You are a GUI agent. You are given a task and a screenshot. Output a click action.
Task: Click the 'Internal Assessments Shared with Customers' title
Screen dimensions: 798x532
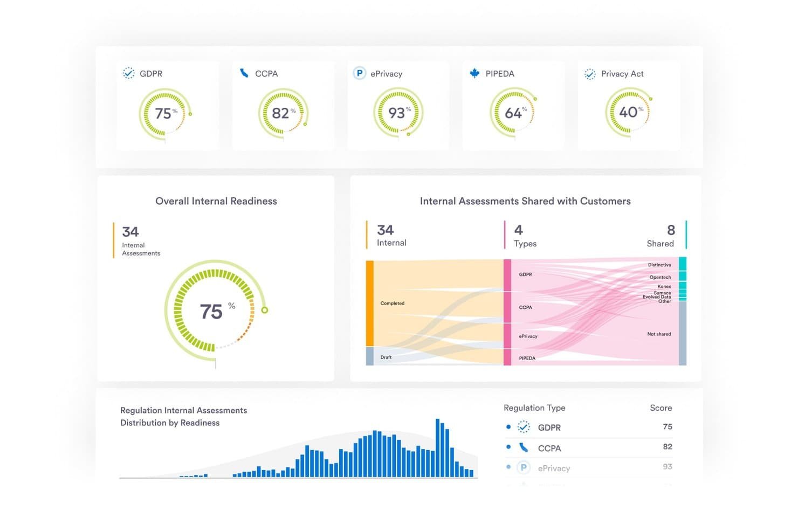tap(525, 201)
